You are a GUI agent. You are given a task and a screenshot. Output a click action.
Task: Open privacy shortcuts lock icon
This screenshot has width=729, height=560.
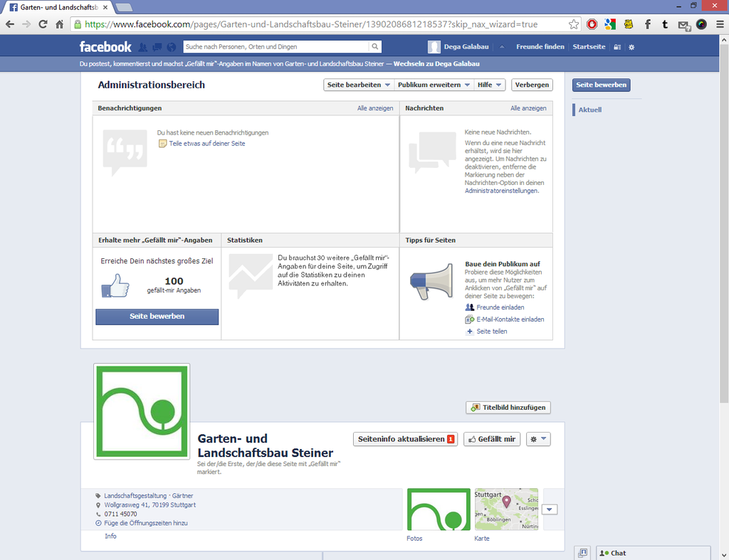click(x=617, y=47)
